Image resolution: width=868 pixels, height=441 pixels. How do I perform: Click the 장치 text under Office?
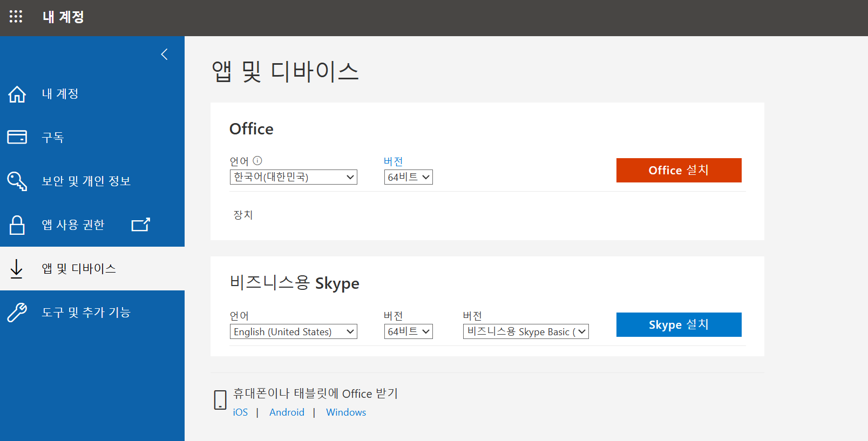point(243,215)
